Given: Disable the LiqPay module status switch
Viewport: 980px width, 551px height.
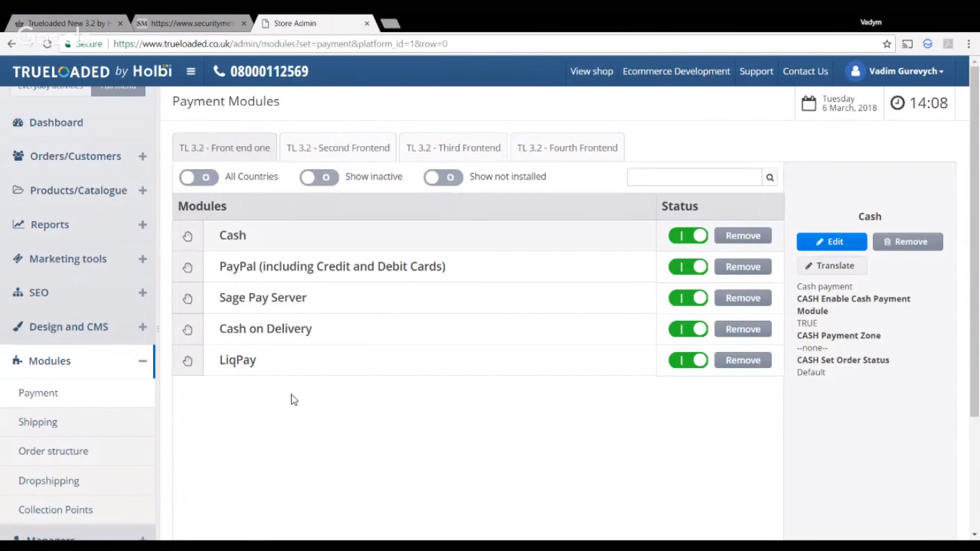Looking at the screenshot, I should [x=688, y=360].
